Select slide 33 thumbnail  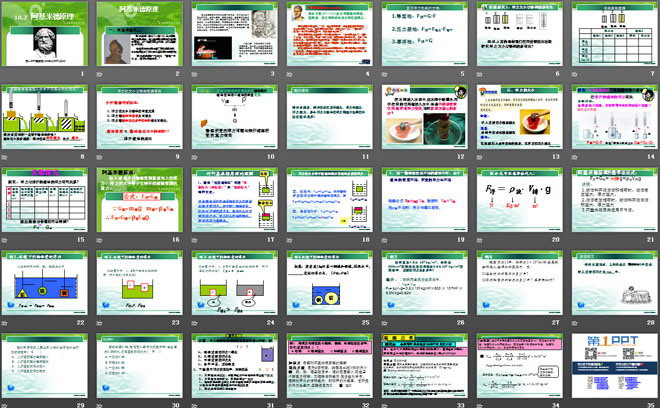pyautogui.click(x=425, y=365)
